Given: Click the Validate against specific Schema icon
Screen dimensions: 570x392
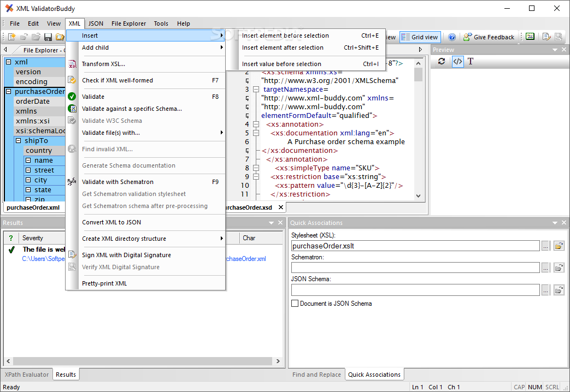Looking at the screenshot, I should (x=72, y=109).
